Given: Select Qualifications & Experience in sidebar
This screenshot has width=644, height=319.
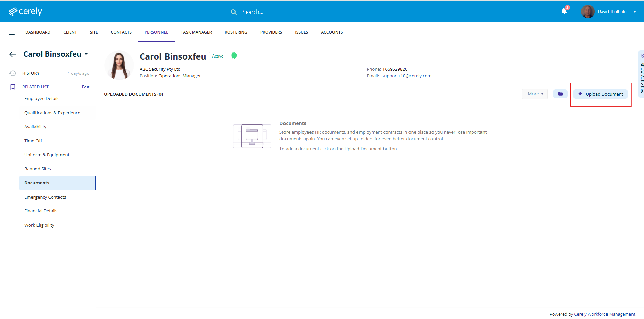Looking at the screenshot, I should (x=52, y=113).
